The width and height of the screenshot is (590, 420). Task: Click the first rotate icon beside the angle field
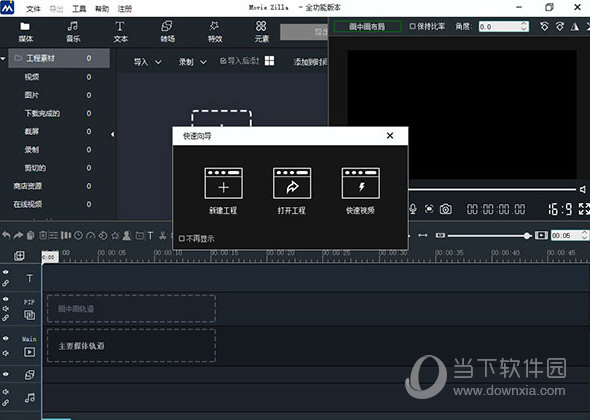[x=544, y=26]
